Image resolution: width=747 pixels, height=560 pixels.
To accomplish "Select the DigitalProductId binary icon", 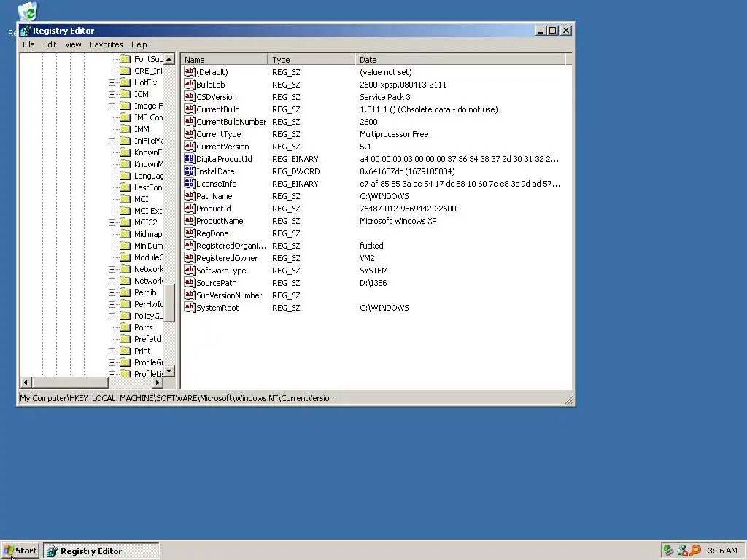I will point(190,158).
